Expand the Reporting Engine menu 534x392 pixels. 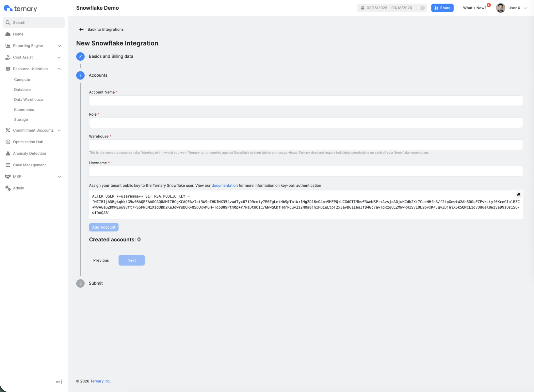click(59, 46)
